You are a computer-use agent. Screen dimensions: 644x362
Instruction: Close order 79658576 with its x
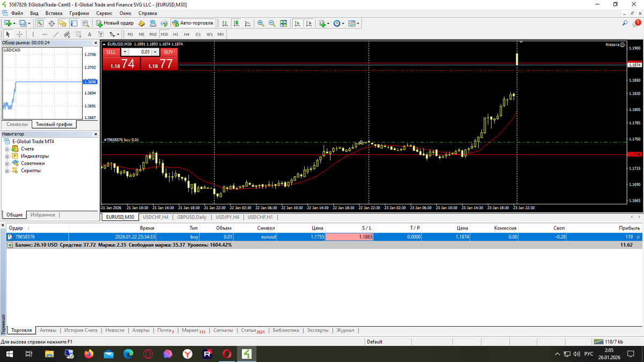(638, 237)
